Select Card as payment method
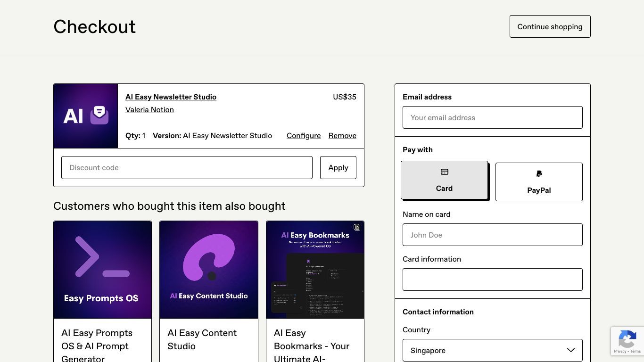This screenshot has width=644, height=362. tap(444, 180)
